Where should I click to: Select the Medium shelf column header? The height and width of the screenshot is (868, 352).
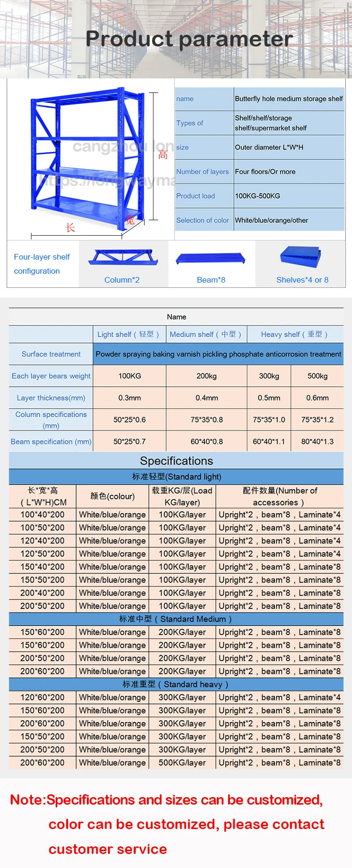pos(206,334)
